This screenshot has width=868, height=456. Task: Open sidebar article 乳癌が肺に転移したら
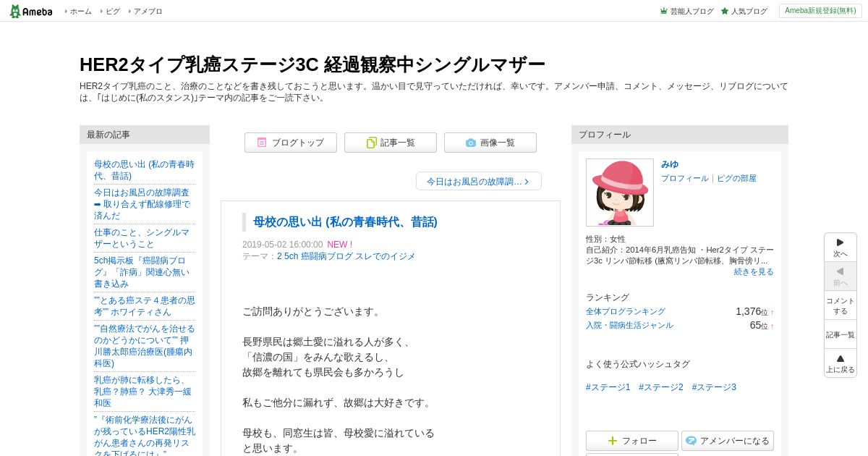pos(145,392)
